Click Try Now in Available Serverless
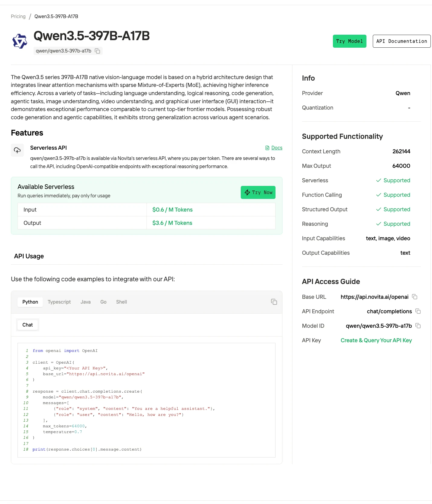The width and height of the screenshot is (432, 504). click(x=258, y=192)
